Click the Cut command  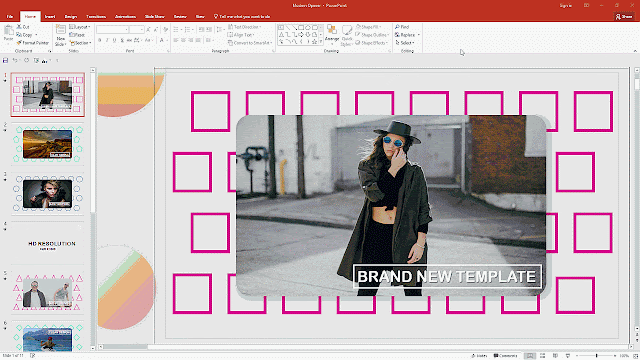coord(23,27)
